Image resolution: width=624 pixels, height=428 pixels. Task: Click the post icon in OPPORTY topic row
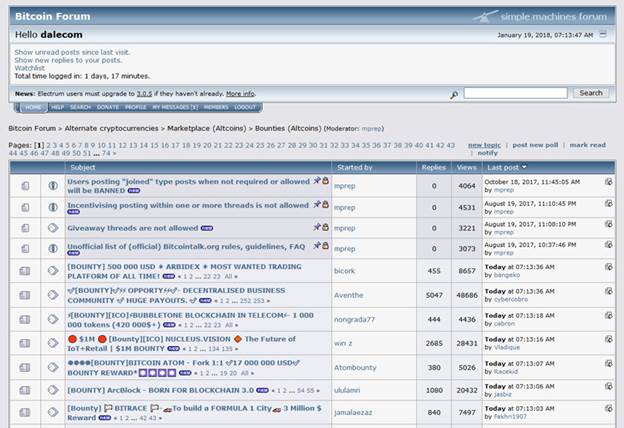(x=53, y=295)
